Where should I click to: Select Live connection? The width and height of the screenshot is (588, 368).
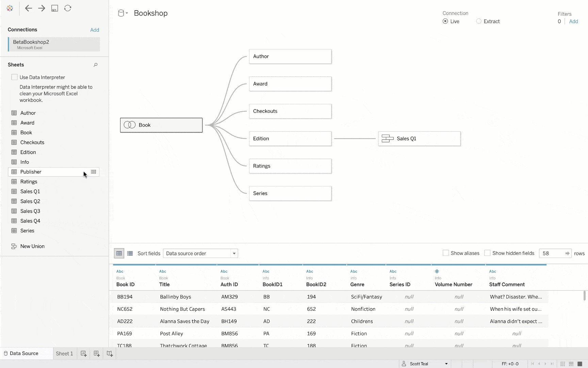445,21
